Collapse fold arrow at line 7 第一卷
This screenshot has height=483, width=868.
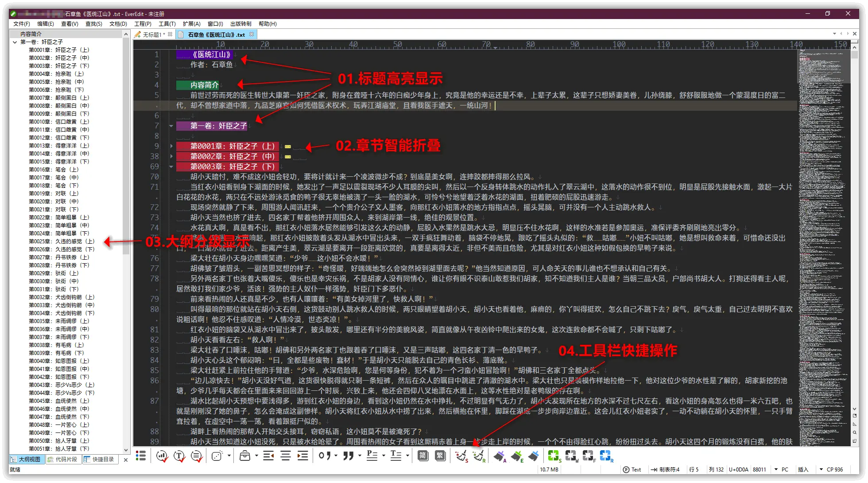coord(171,126)
